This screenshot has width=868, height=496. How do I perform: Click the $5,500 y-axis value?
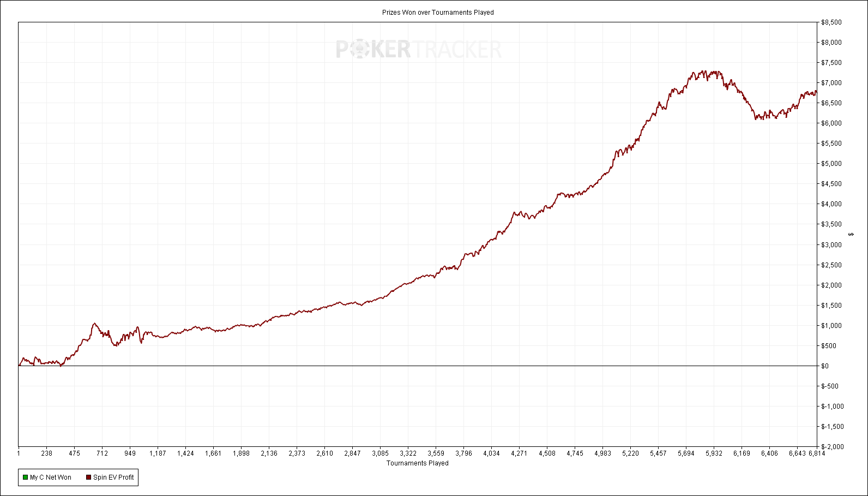coord(831,144)
